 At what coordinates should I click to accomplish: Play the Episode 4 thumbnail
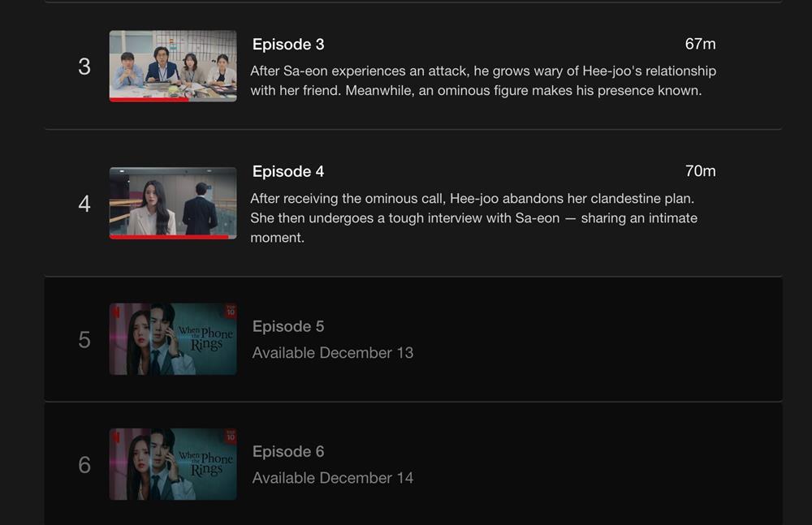pos(173,203)
